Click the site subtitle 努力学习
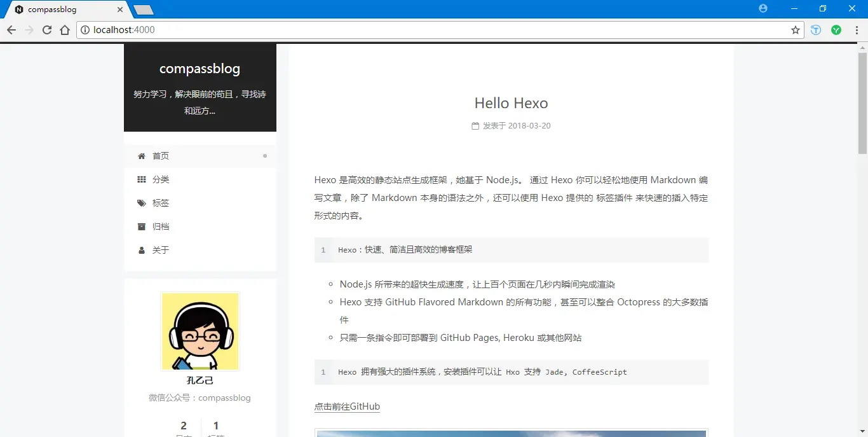The width and height of the screenshot is (868, 437). pyautogui.click(x=200, y=102)
